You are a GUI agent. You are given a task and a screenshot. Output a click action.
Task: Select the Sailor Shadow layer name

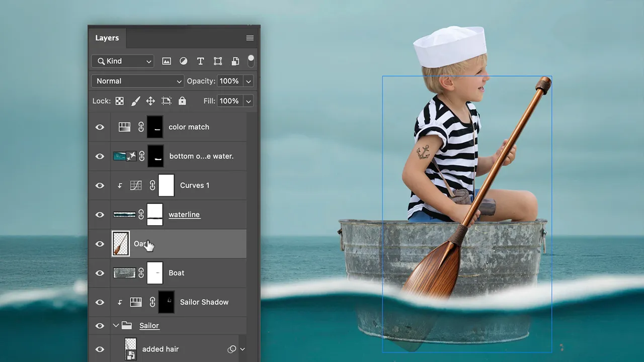point(204,302)
